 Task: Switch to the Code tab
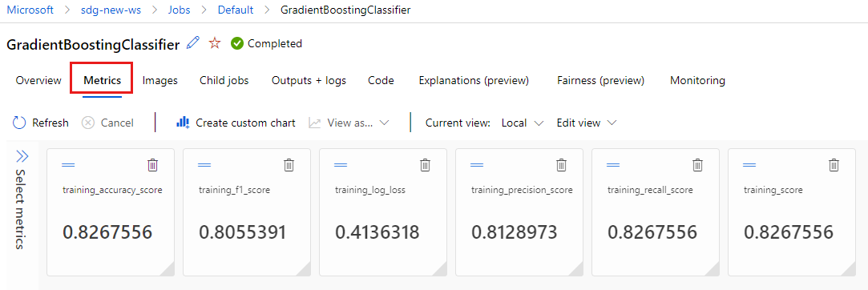tap(381, 80)
